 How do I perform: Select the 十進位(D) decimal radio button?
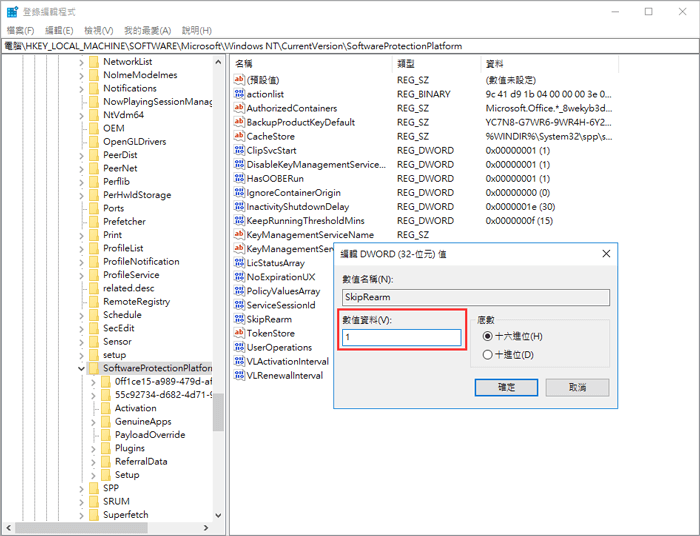[488, 355]
